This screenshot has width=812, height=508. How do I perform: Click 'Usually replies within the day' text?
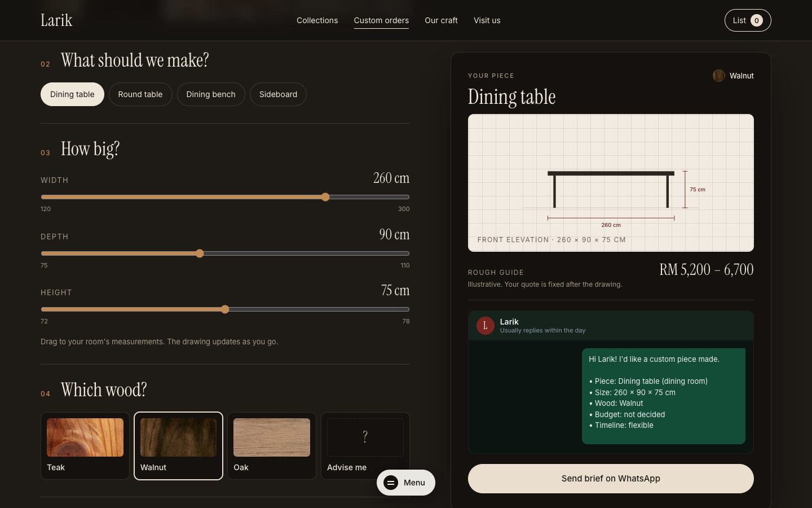542,331
